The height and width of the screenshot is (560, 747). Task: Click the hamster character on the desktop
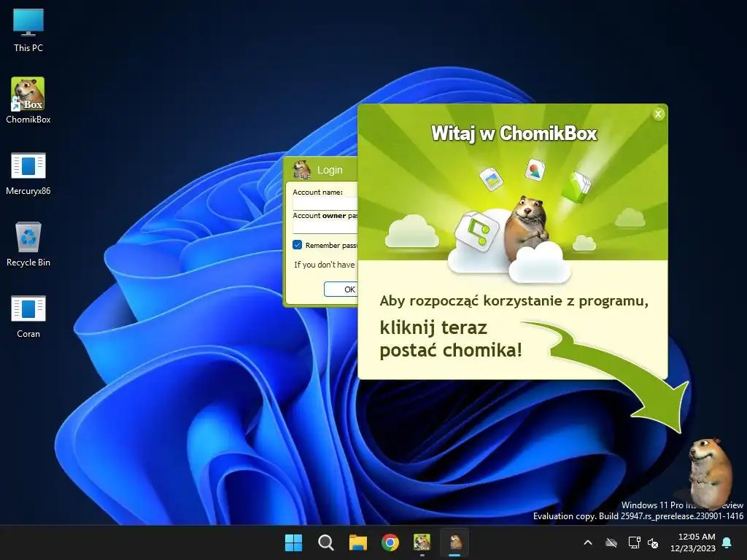point(710,472)
